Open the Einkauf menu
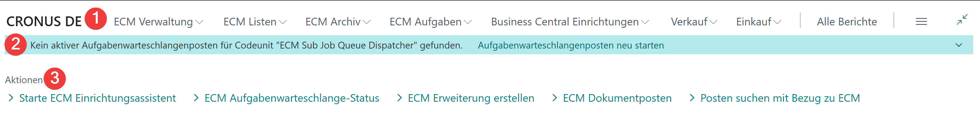This screenshot has height=129, width=980. point(758,22)
